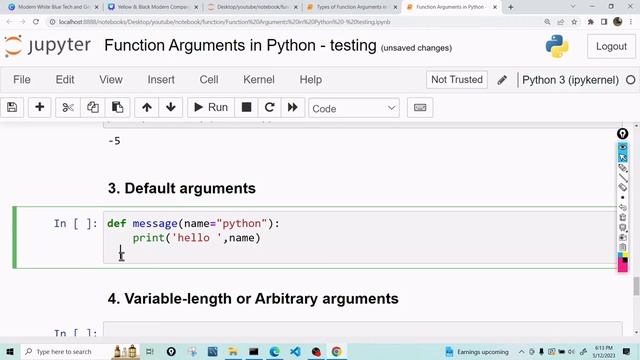Expand hidden system tray icons
The height and width of the screenshot is (360, 640).
522,351
